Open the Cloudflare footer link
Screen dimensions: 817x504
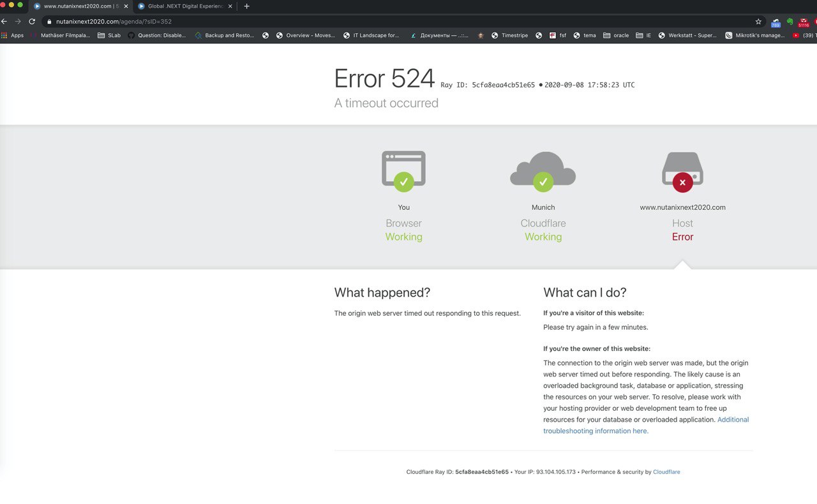(x=666, y=472)
